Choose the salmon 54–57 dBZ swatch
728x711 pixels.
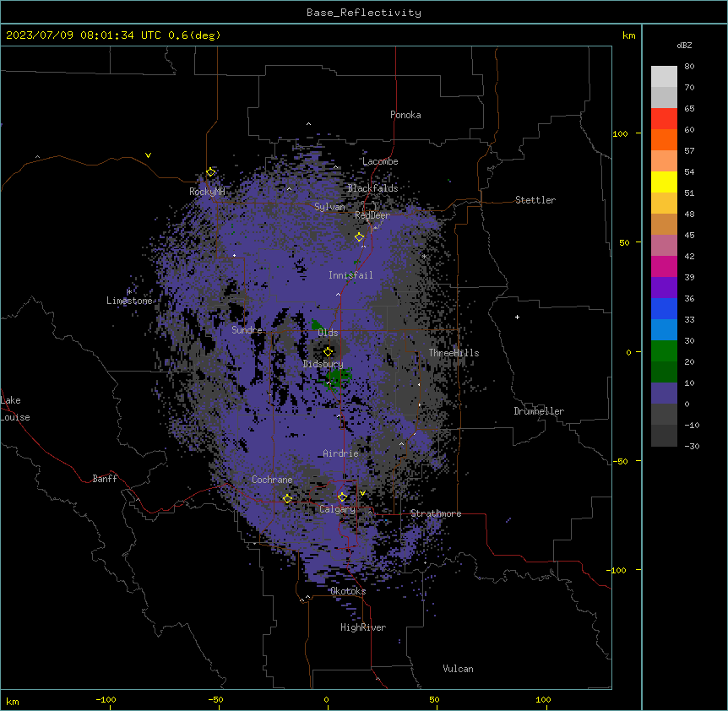point(664,161)
